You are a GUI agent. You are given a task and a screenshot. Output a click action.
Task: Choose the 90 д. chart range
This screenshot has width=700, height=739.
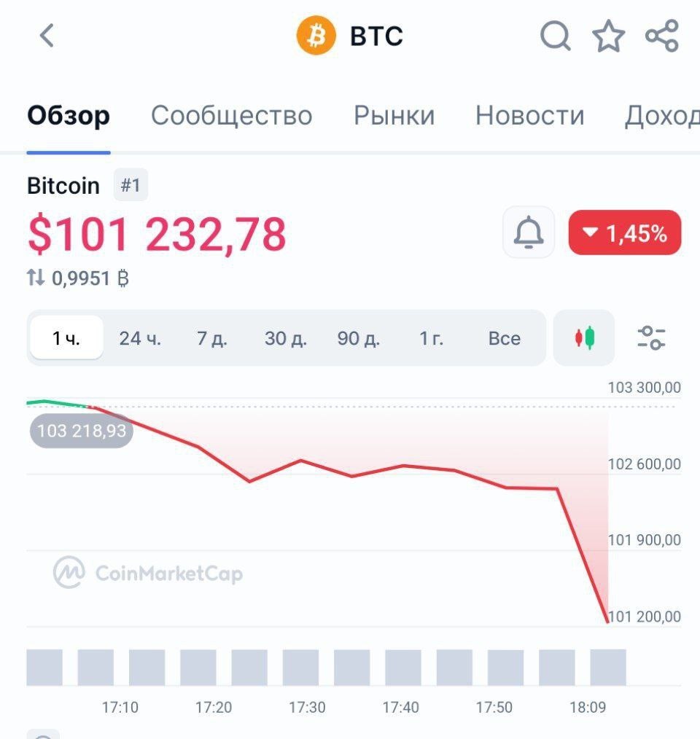359,338
